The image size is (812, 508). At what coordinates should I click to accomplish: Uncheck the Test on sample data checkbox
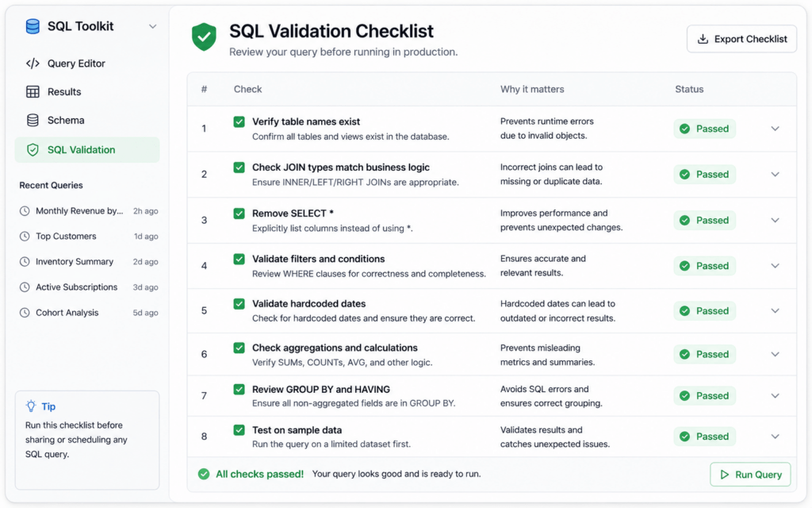pyautogui.click(x=239, y=430)
